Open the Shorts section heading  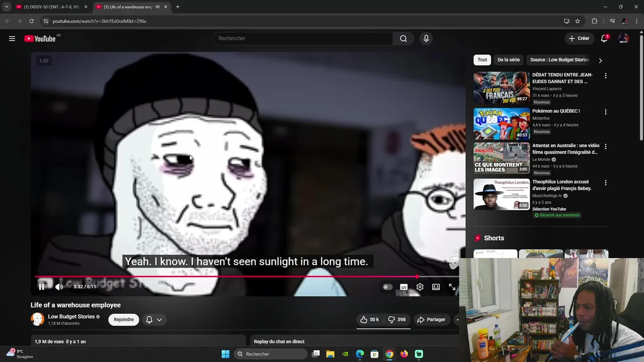(494, 238)
